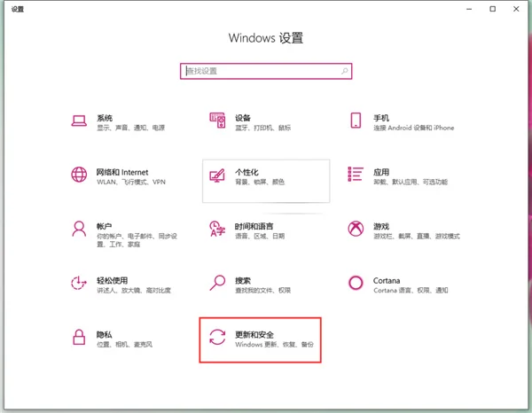The height and width of the screenshot is (413, 532).
Task: Open the 搜索 magnifier icon
Action: click(217, 283)
